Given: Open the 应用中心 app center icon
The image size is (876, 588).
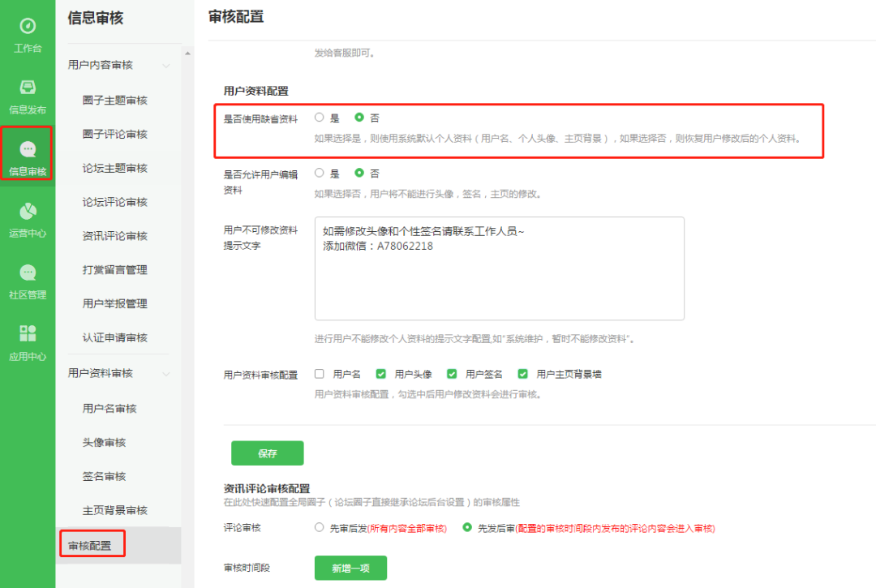Looking at the screenshot, I should (28, 343).
